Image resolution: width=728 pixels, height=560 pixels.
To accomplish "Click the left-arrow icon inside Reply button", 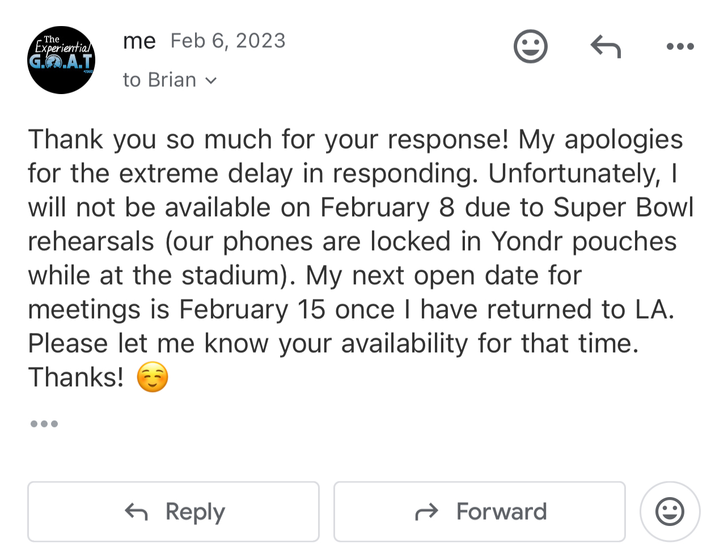I will click(x=136, y=512).
